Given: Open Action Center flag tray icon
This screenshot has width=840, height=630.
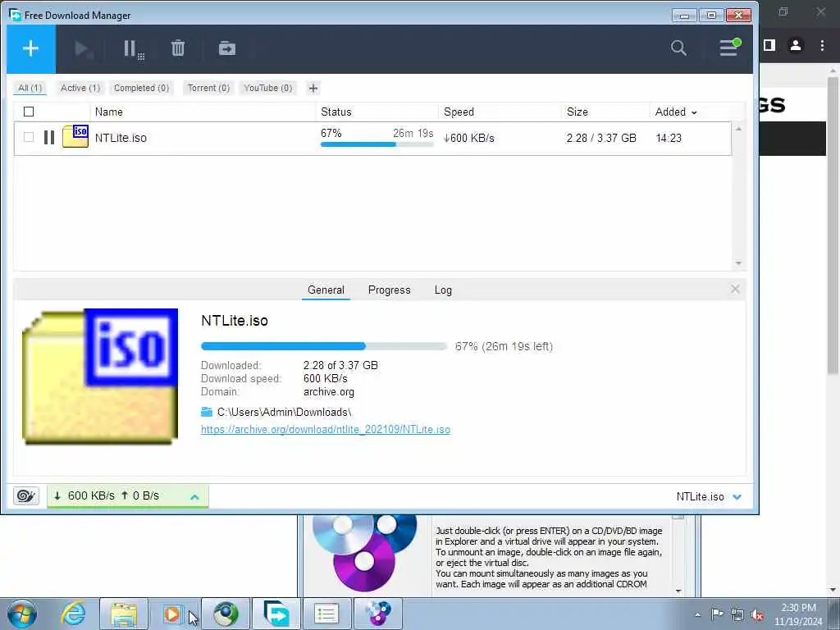Looking at the screenshot, I should coord(717,614).
